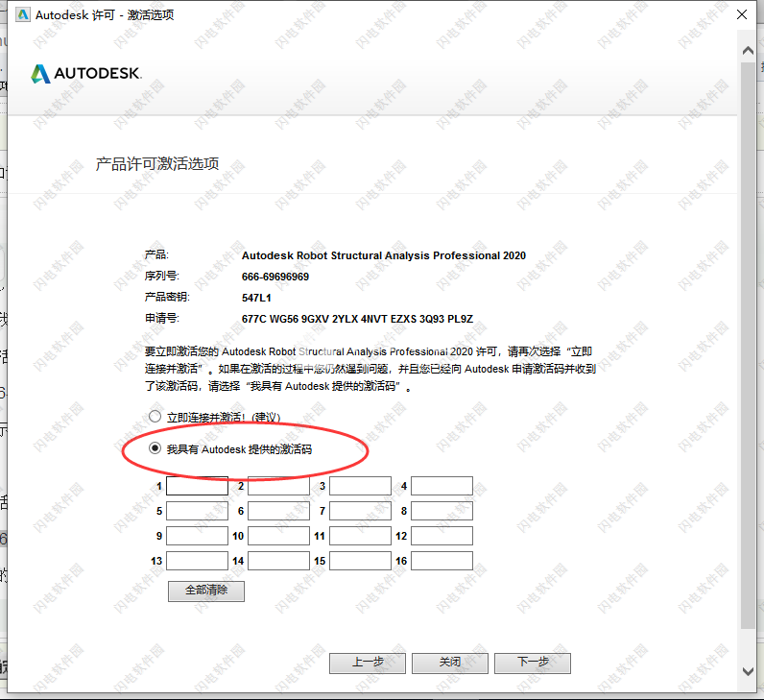Click activation code field 15
Image resolution: width=764 pixels, height=700 pixels.
point(360,561)
